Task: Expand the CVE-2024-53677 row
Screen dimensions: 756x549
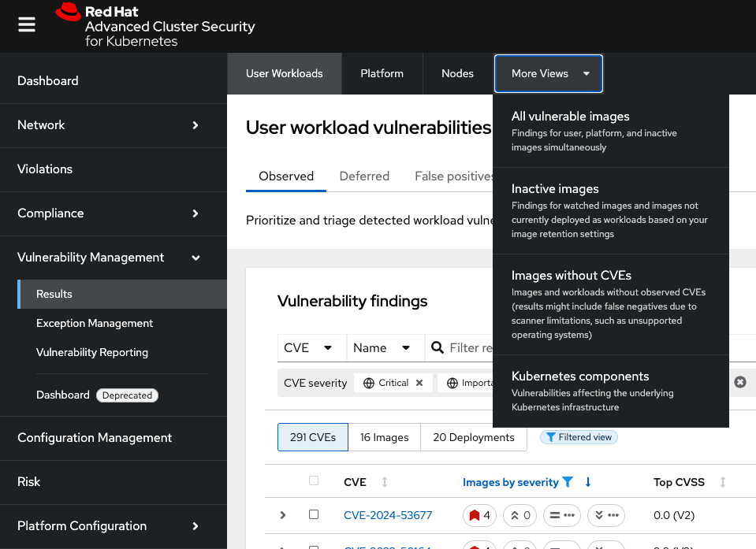Action: 283,515
